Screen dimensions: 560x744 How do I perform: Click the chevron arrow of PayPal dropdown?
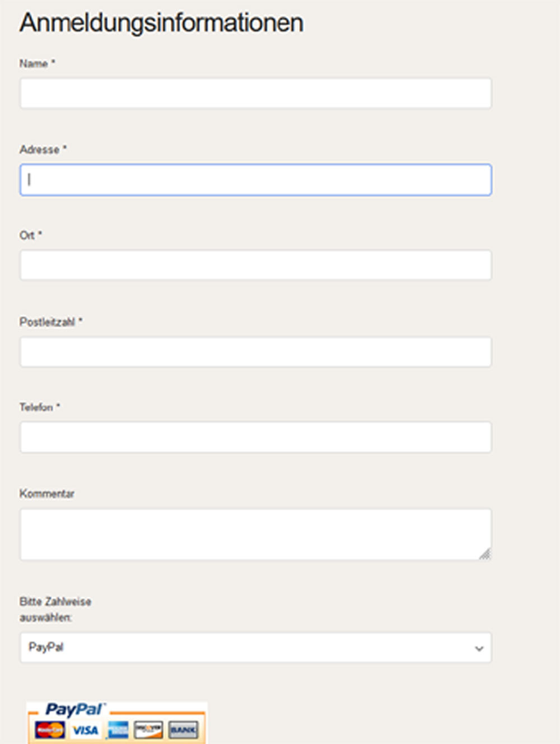pos(479,648)
